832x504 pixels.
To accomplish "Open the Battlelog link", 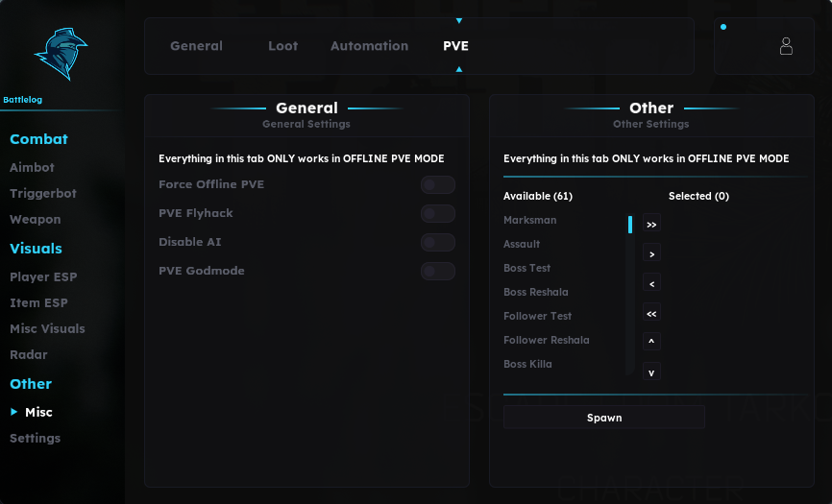I will click(x=22, y=100).
